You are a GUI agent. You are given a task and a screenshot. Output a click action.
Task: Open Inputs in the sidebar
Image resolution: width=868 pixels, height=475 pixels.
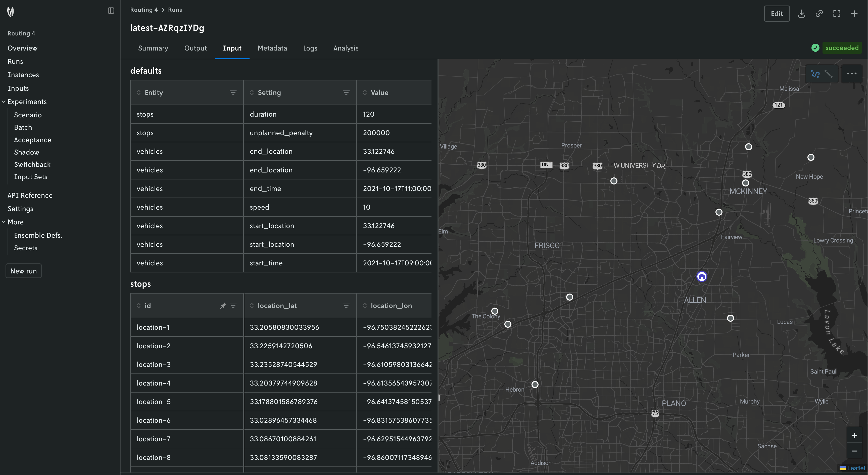18,88
